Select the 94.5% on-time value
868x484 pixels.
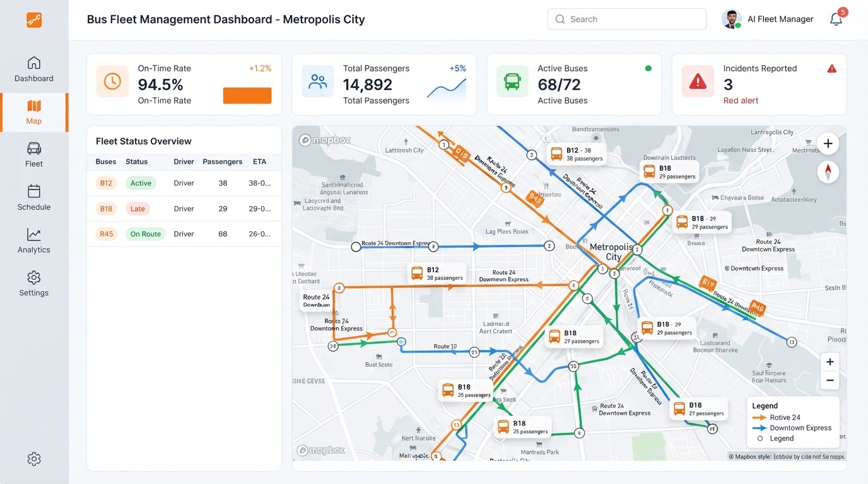pyautogui.click(x=160, y=84)
